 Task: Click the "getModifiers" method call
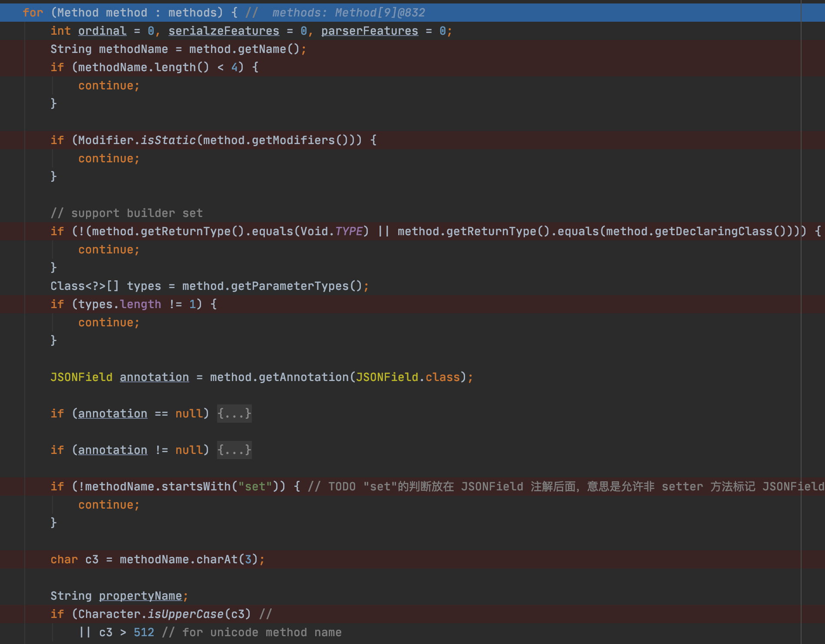[293, 140]
